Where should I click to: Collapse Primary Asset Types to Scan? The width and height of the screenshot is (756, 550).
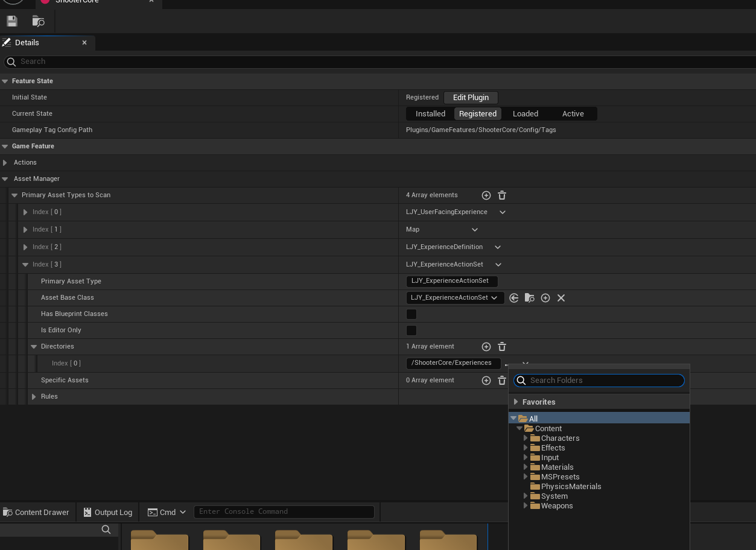point(14,195)
